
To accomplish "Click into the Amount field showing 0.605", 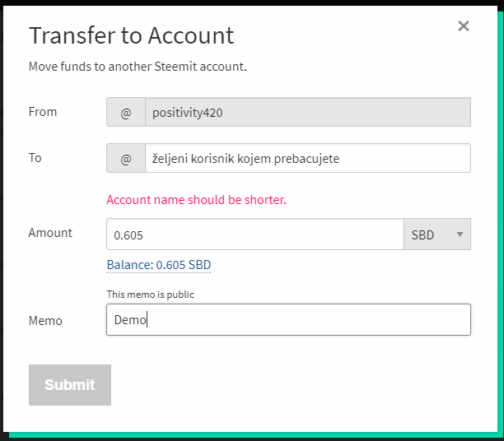I will pos(254,234).
